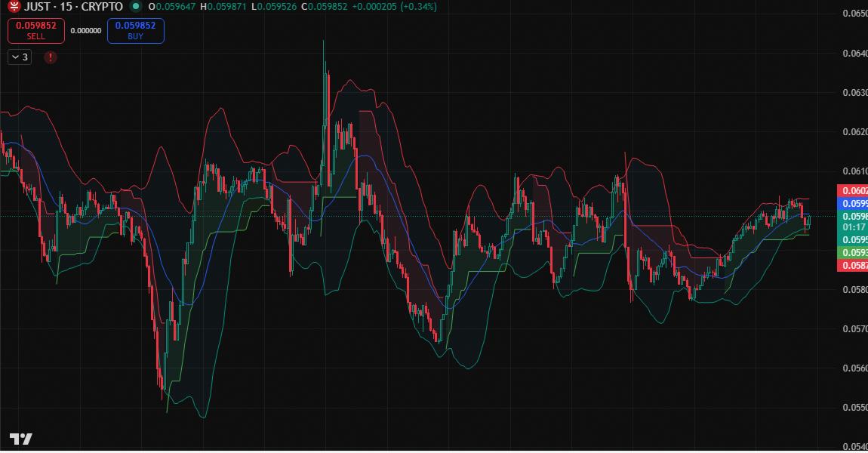This screenshot has height=453, width=868.
Task: Click the current price label with 01:17 countdown
Action: coord(853,221)
